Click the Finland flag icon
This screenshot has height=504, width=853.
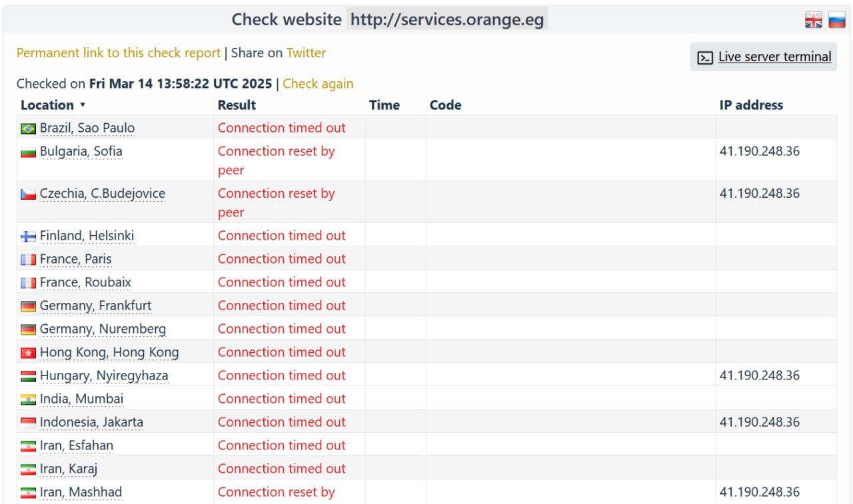(28, 236)
